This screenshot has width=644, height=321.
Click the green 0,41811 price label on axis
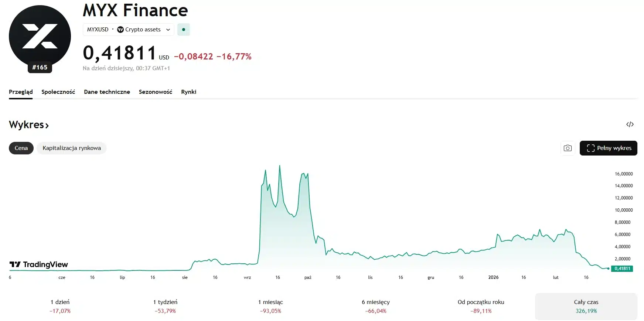coord(622,269)
